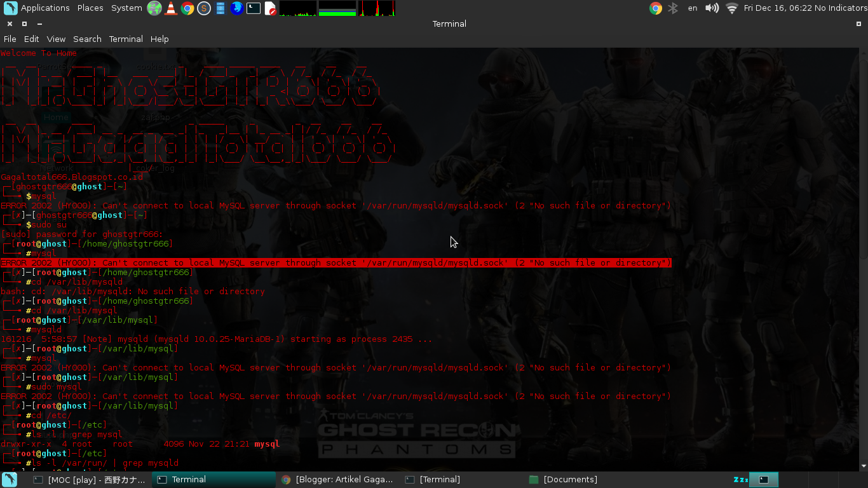
Task: Open the CPU usage monitor graph
Action: tap(298, 8)
